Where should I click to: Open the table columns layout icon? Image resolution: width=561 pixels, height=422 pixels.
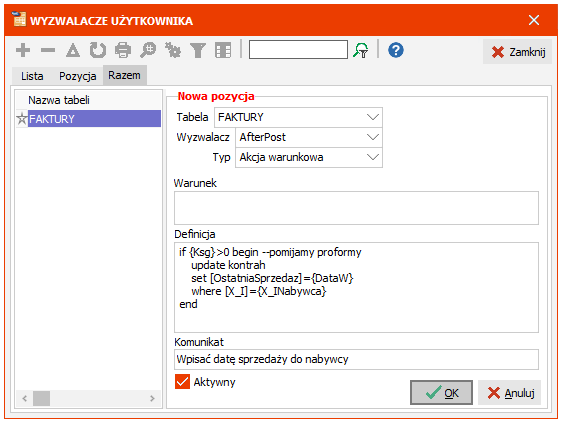point(223,50)
